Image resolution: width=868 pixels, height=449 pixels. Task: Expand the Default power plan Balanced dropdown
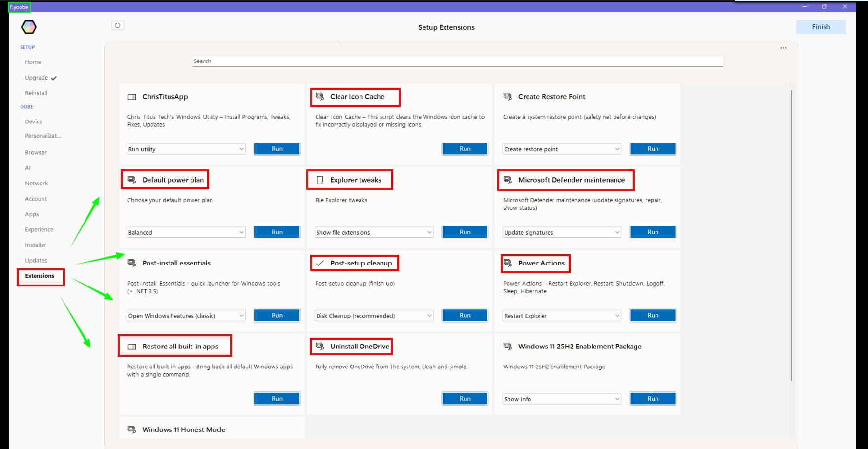(x=186, y=232)
